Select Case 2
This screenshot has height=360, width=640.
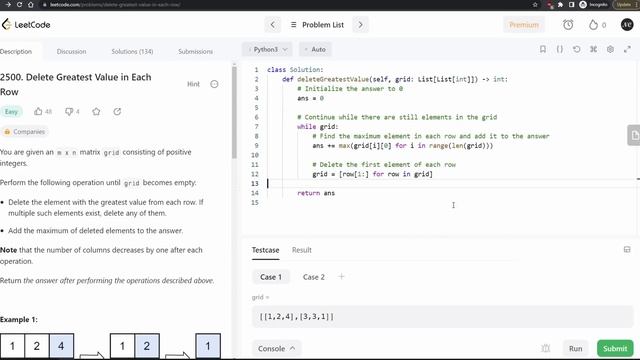(x=313, y=277)
